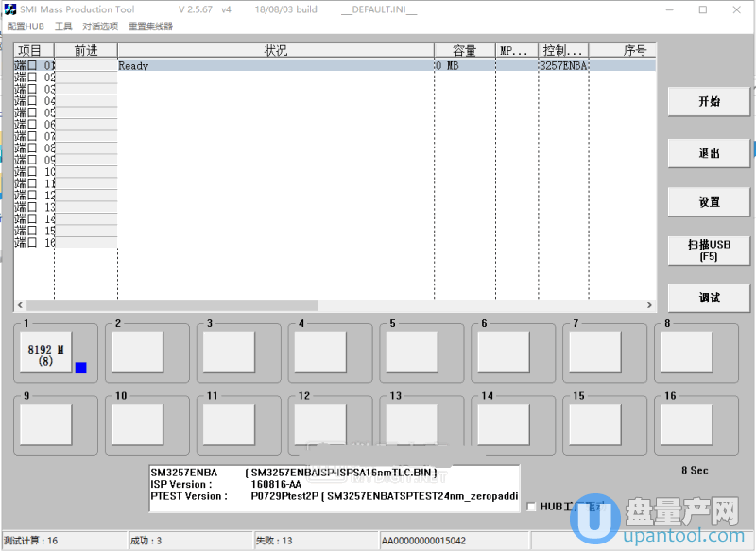
Task: Select the empty port 2 slot
Action: click(x=137, y=354)
